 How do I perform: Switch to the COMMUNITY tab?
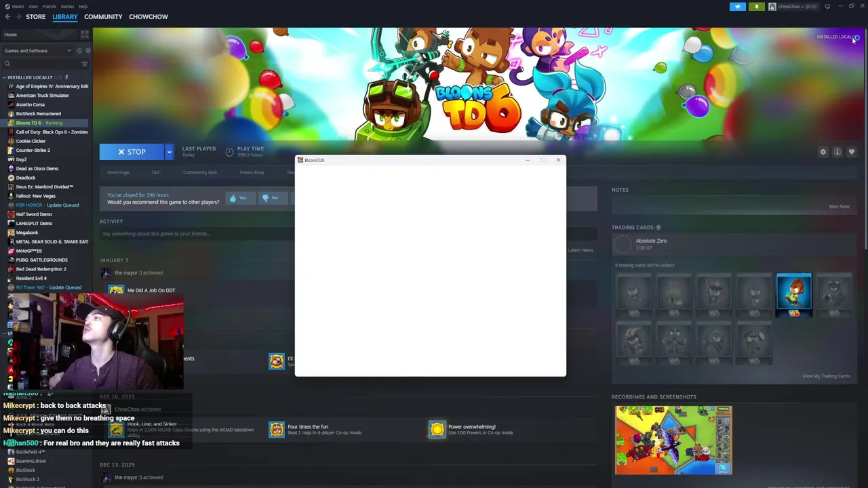[103, 17]
